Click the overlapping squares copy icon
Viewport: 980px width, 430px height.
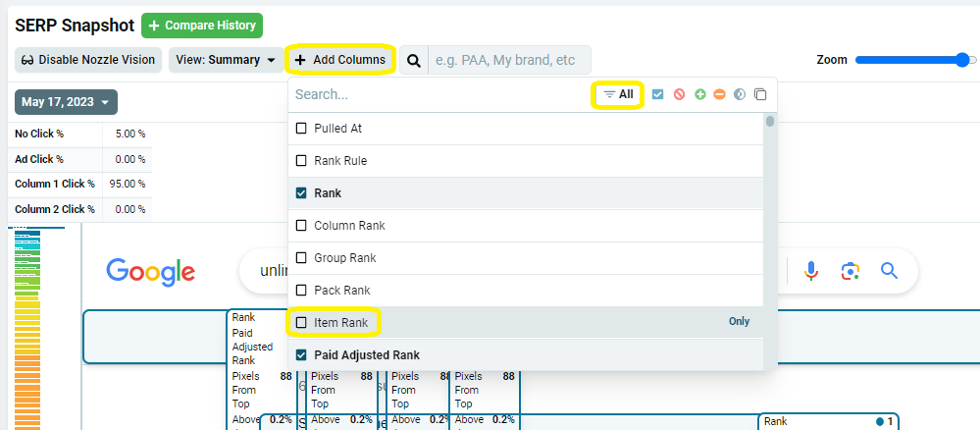(760, 94)
